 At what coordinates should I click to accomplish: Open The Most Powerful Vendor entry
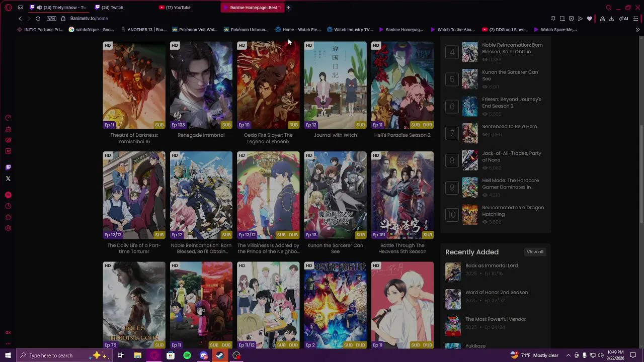click(x=496, y=319)
